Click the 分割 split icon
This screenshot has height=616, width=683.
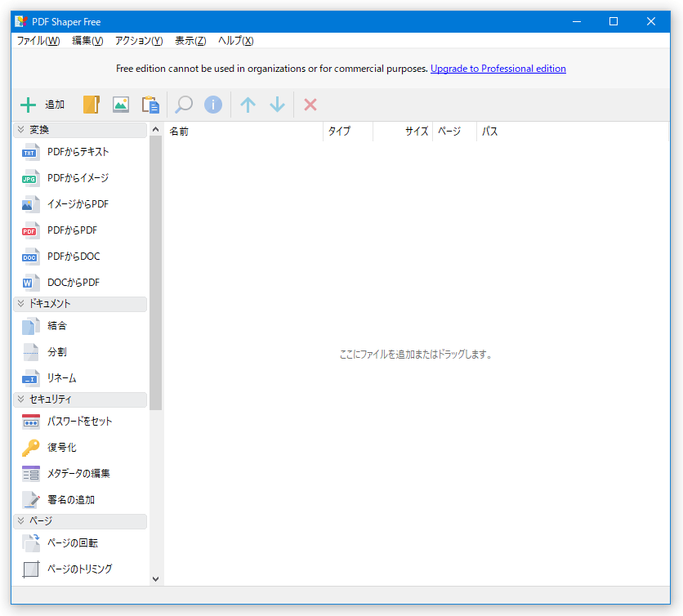(30, 352)
